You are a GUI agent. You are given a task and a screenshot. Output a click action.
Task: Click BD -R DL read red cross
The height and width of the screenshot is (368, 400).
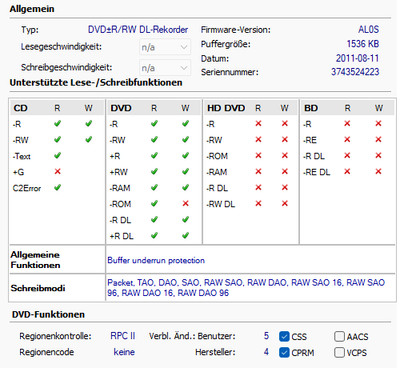tap(347, 155)
